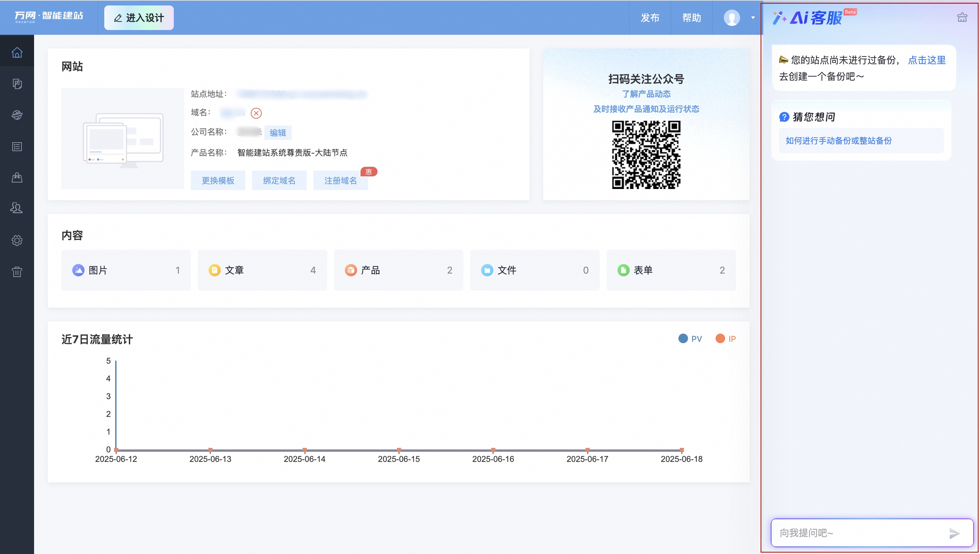Click the 进入设计 button
The height and width of the screenshot is (554, 980).
[139, 17]
